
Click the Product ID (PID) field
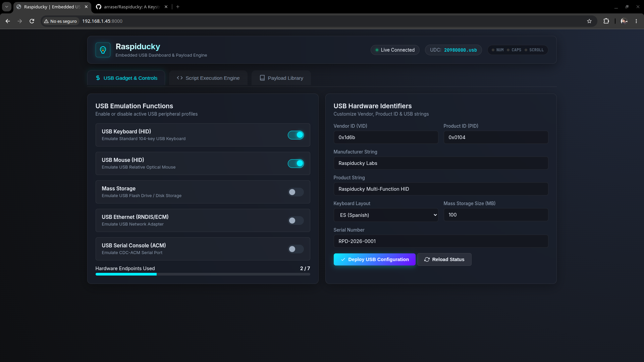[x=496, y=137]
